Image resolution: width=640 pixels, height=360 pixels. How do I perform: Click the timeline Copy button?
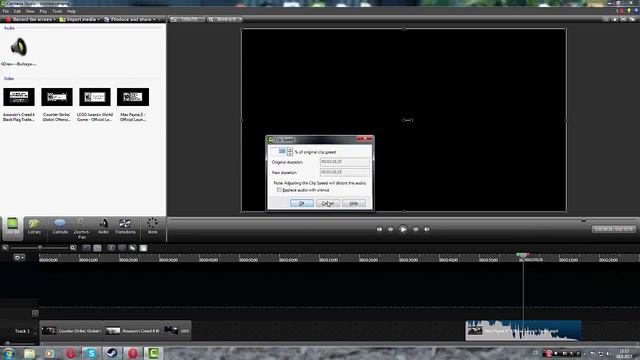(133, 248)
